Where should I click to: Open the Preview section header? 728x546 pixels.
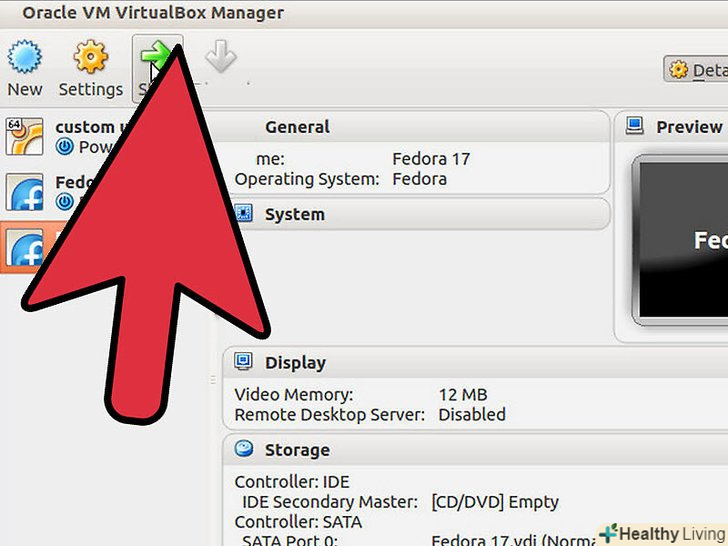pyautogui.click(x=689, y=127)
